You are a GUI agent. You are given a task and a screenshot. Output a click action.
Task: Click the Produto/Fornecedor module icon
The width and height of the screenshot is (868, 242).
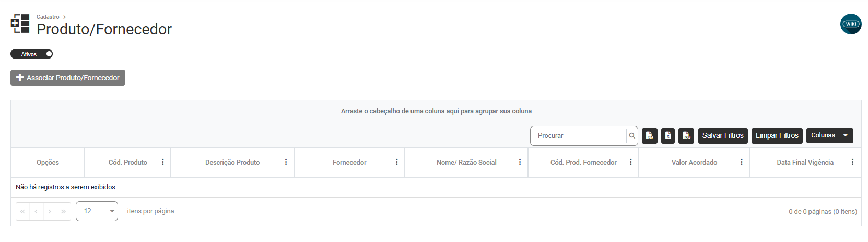pyautogui.click(x=20, y=24)
